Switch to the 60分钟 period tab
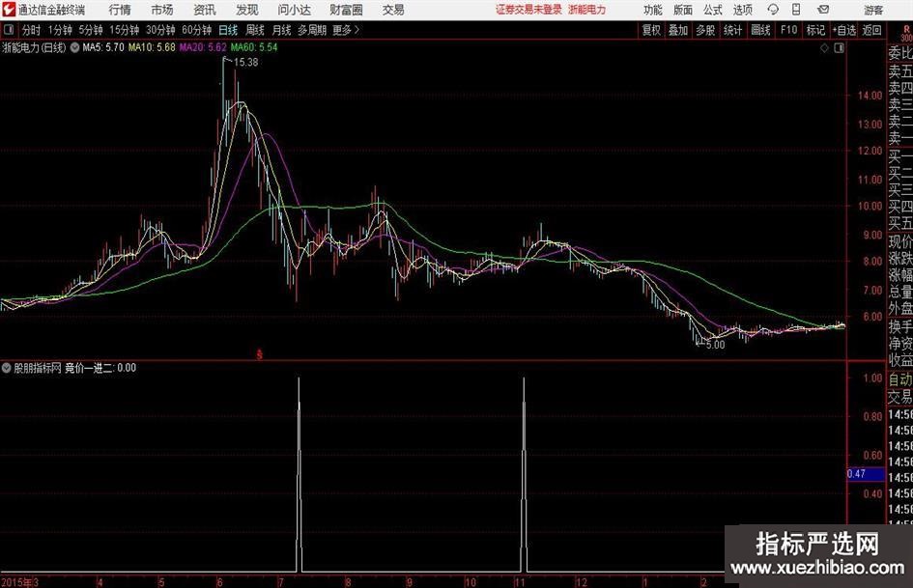The width and height of the screenshot is (913, 588). 197,30
